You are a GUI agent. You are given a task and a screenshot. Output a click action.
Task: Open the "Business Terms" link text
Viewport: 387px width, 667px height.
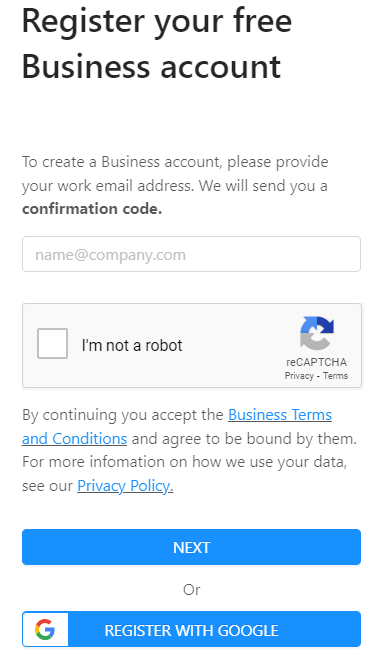click(x=280, y=415)
